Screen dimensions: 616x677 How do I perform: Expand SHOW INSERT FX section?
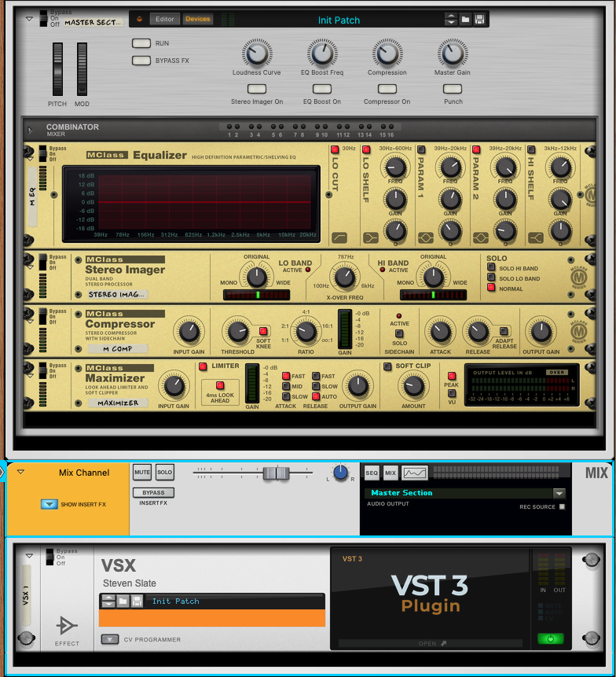[49, 504]
